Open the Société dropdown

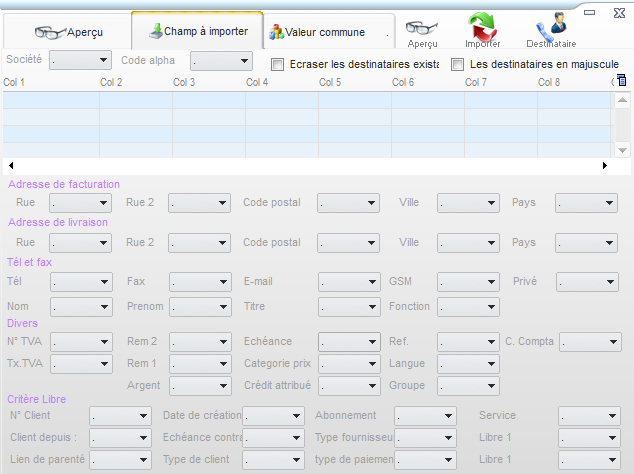[x=80, y=61]
